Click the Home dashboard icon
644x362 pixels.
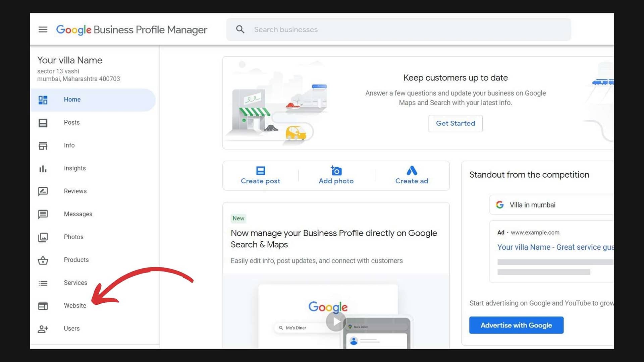(x=43, y=100)
